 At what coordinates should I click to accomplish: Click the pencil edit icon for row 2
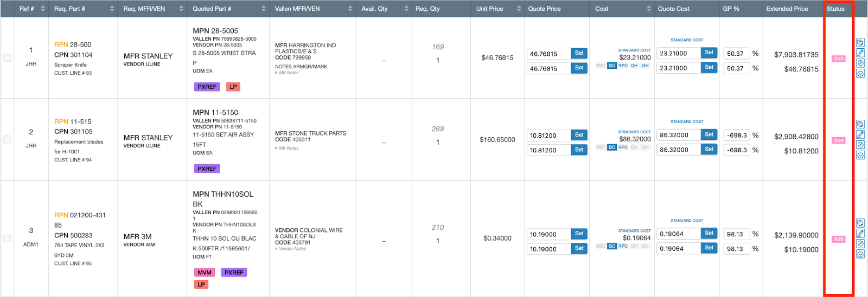[x=860, y=135]
